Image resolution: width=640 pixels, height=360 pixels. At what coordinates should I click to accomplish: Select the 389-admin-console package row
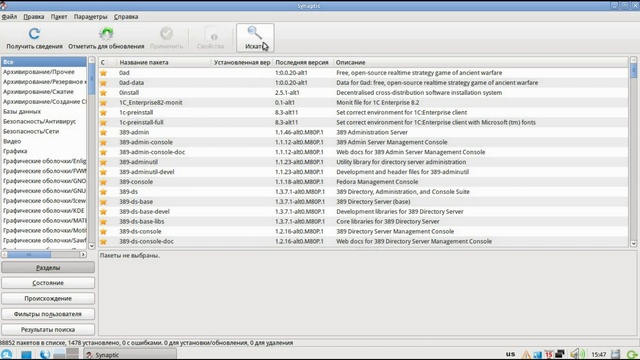click(x=363, y=142)
